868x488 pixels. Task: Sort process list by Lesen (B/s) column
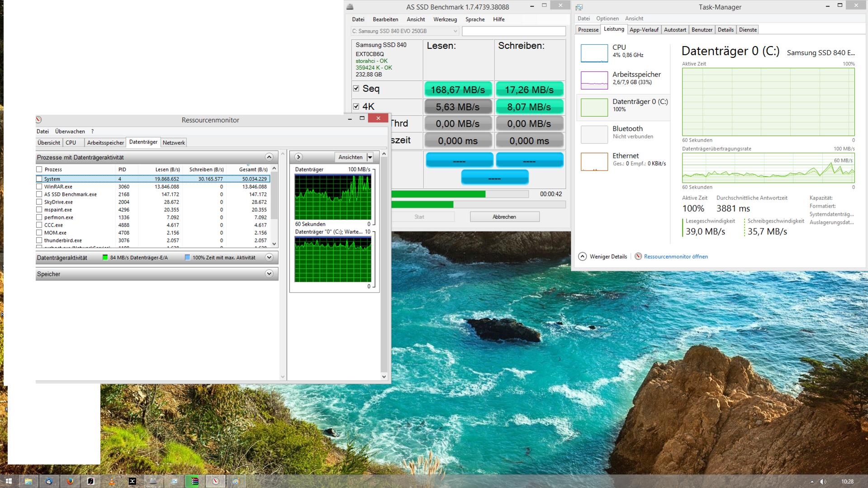pyautogui.click(x=167, y=170)
